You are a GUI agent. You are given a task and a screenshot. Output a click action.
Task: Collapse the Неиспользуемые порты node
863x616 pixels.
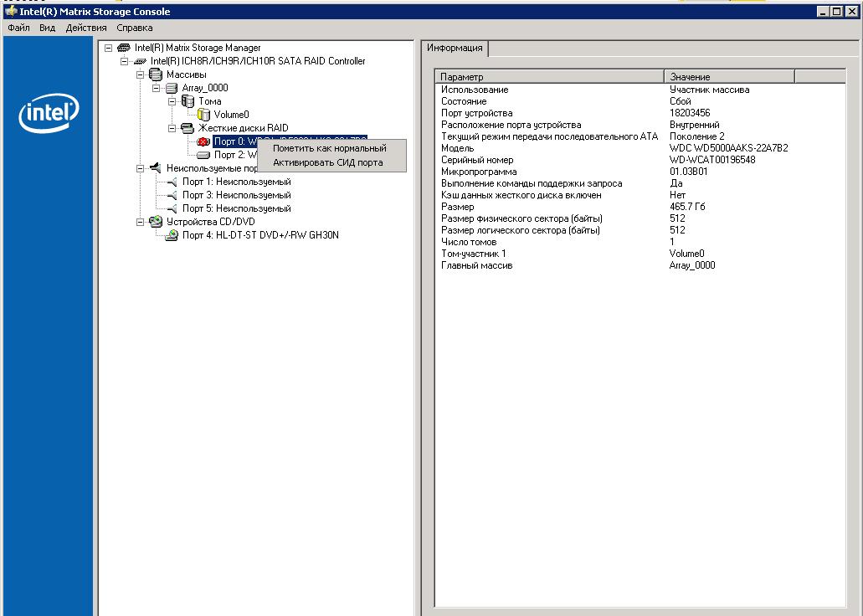[x=141, y=168]
